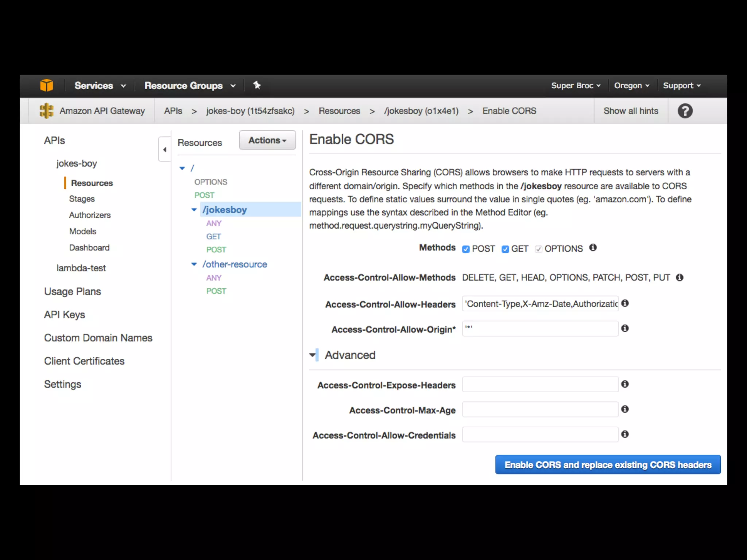Click the jokes-boy (1t54zfsakc) breadcrumb
747x560 pixels.
click(251, 111)
